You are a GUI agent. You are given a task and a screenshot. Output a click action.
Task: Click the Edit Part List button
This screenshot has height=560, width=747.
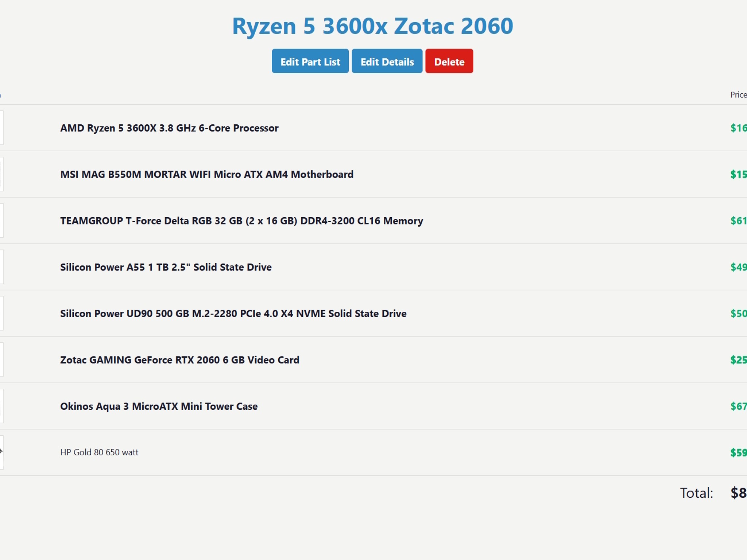point(310,61)
